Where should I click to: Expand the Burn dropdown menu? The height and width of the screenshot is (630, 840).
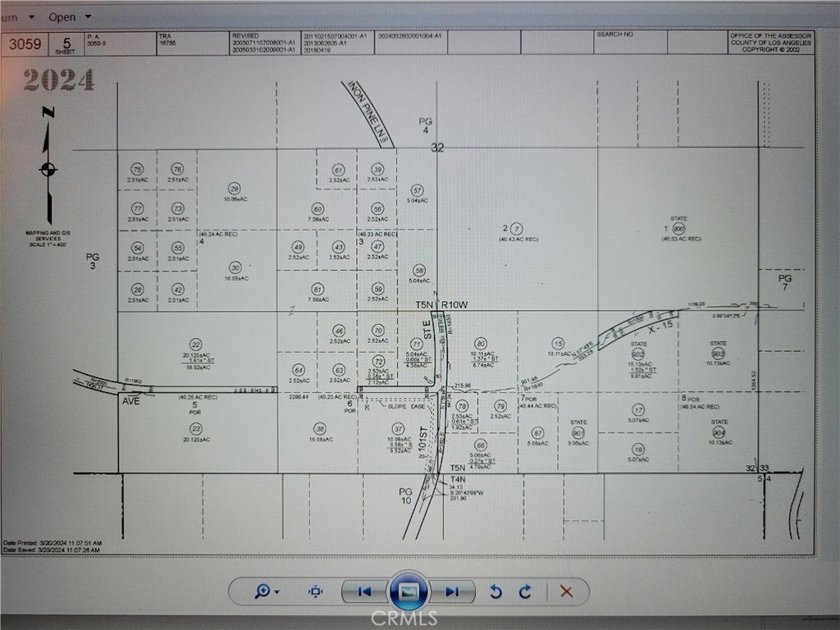(20, 16)
